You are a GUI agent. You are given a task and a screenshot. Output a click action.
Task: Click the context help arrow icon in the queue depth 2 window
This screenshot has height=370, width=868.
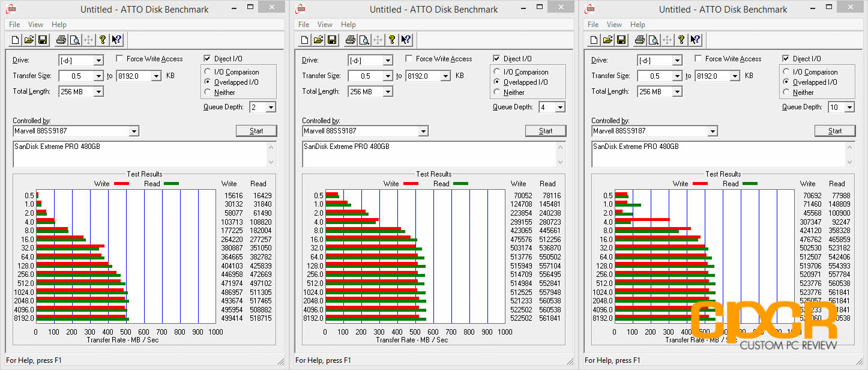pos(116,40)
